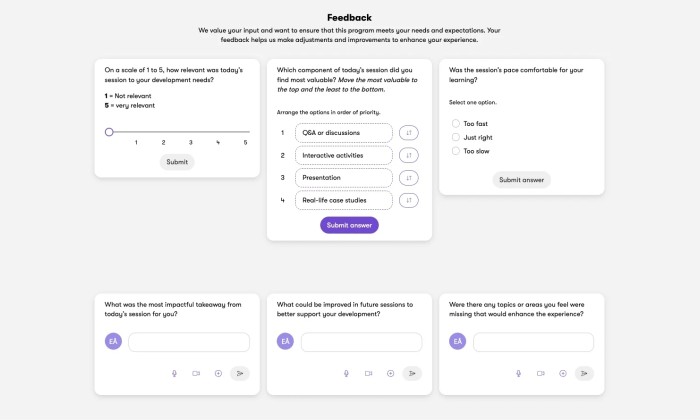
Task: Submit the relevance rating
Action: pos(177,162)
